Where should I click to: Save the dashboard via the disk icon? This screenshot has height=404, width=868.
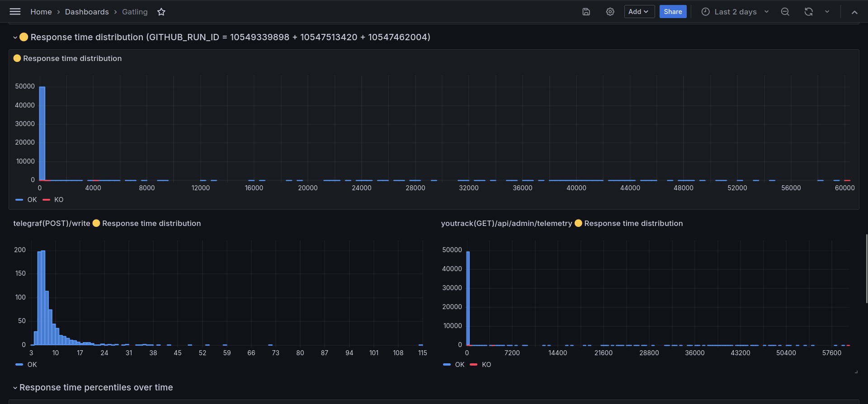tap(586, 12)
